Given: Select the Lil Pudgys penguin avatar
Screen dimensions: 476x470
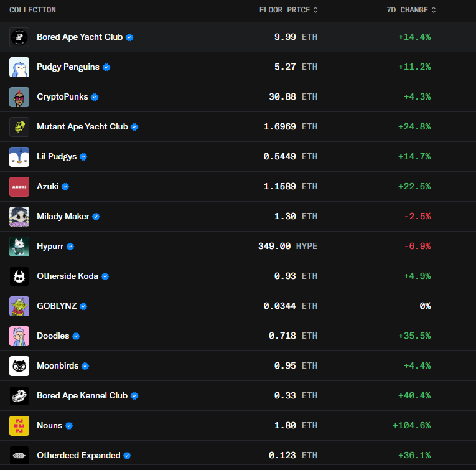Looking at the screenshot, I should coord(19,157).
